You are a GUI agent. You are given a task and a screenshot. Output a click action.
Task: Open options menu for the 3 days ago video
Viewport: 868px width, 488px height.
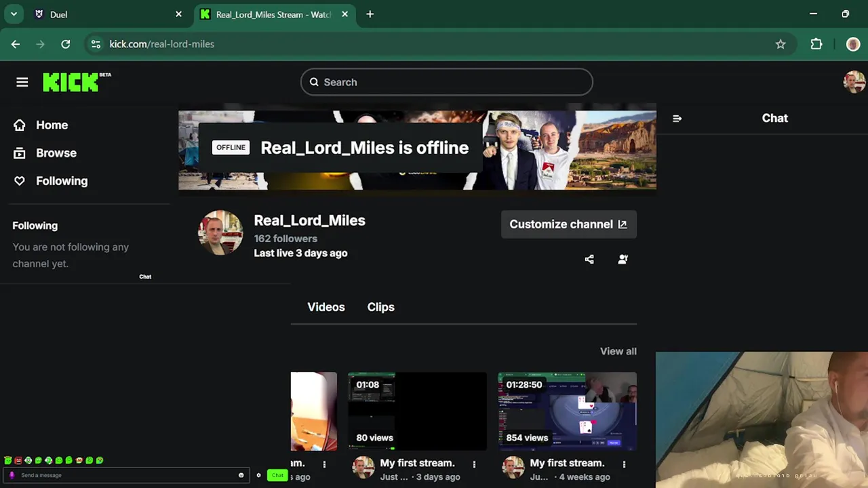tap(474, 464)
